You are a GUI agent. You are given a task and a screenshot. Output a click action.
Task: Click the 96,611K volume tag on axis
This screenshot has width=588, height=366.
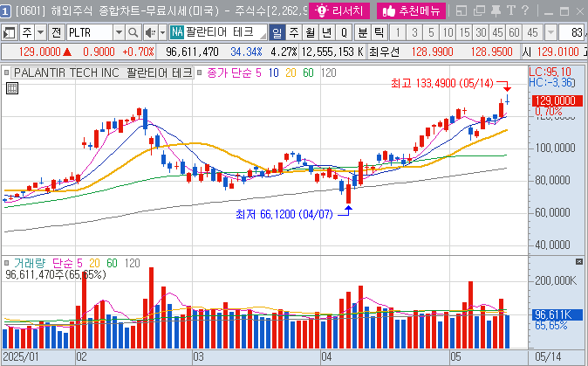click(557, 314)
